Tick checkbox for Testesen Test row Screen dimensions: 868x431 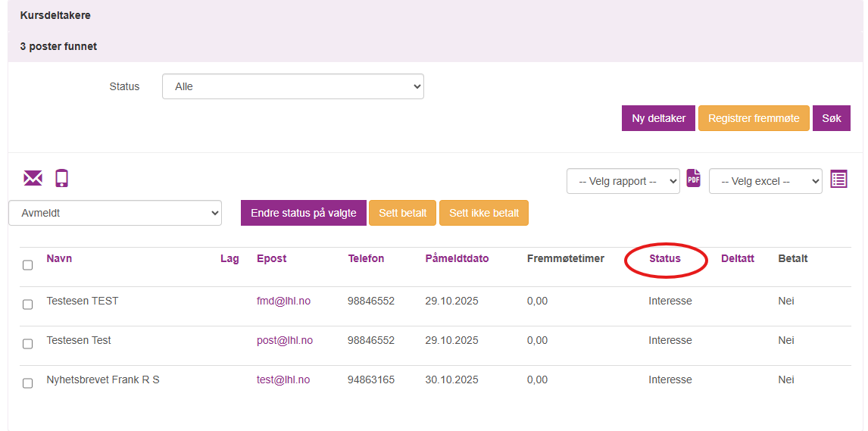tap(28, 344)
